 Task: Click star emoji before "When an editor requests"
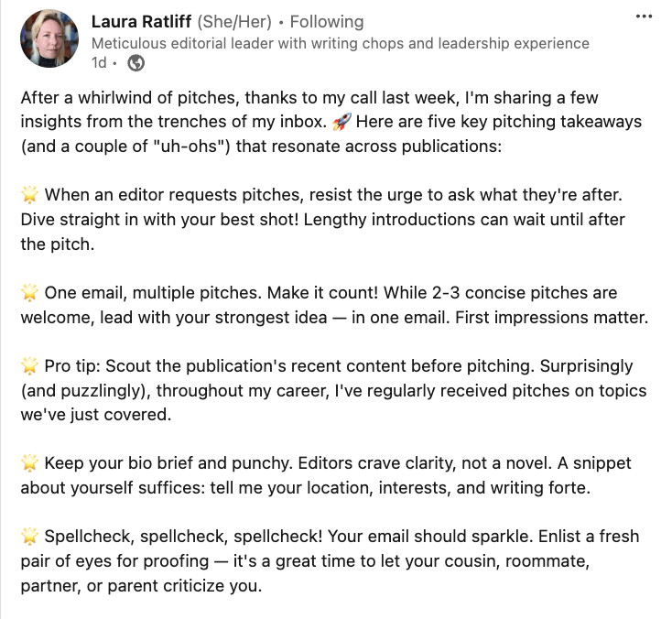coord(29,195)
